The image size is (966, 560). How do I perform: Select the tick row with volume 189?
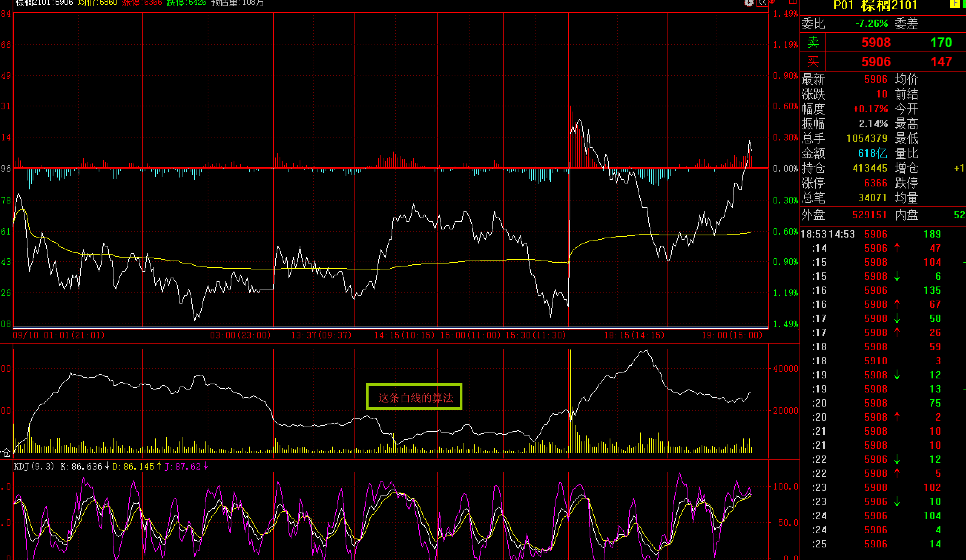point(883,234)
